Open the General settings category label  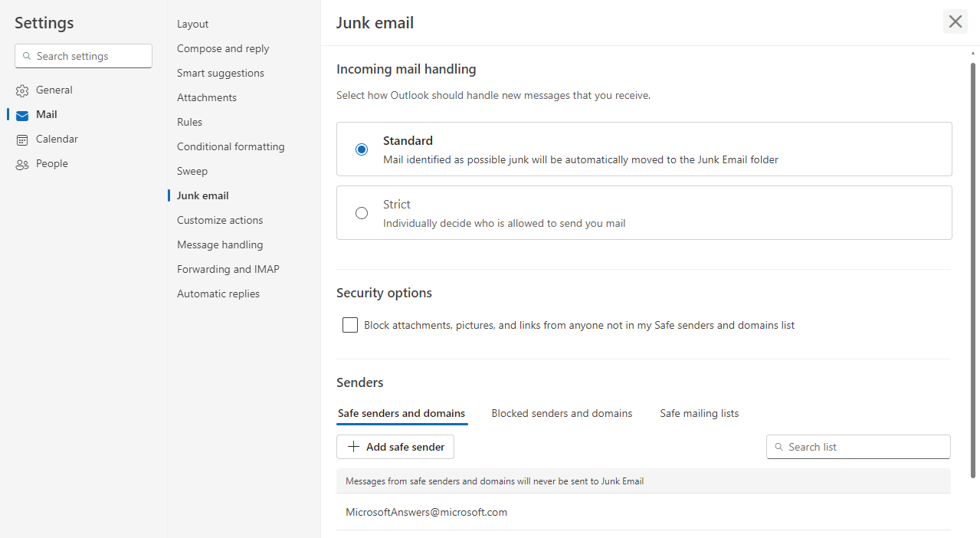click(x=54, y=90)
